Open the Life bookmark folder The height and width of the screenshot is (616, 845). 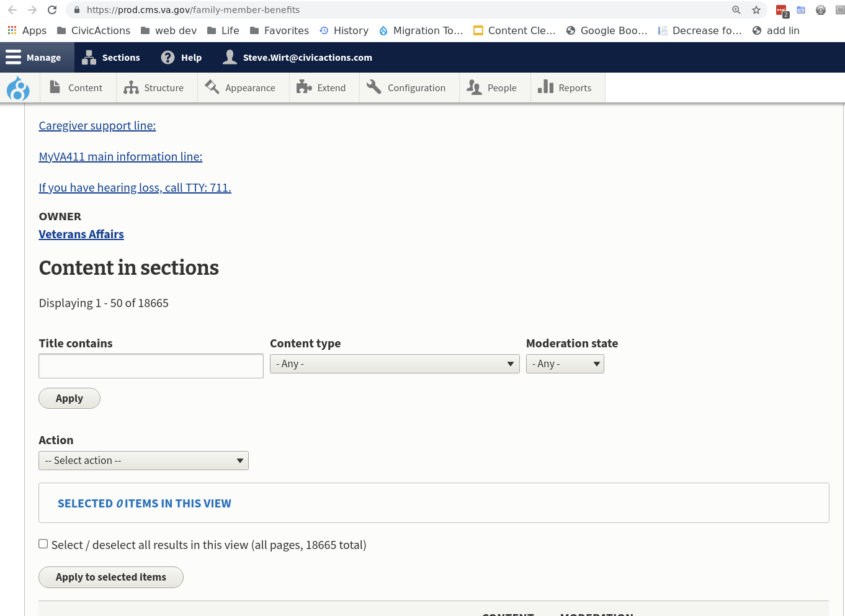click(223, 30)
